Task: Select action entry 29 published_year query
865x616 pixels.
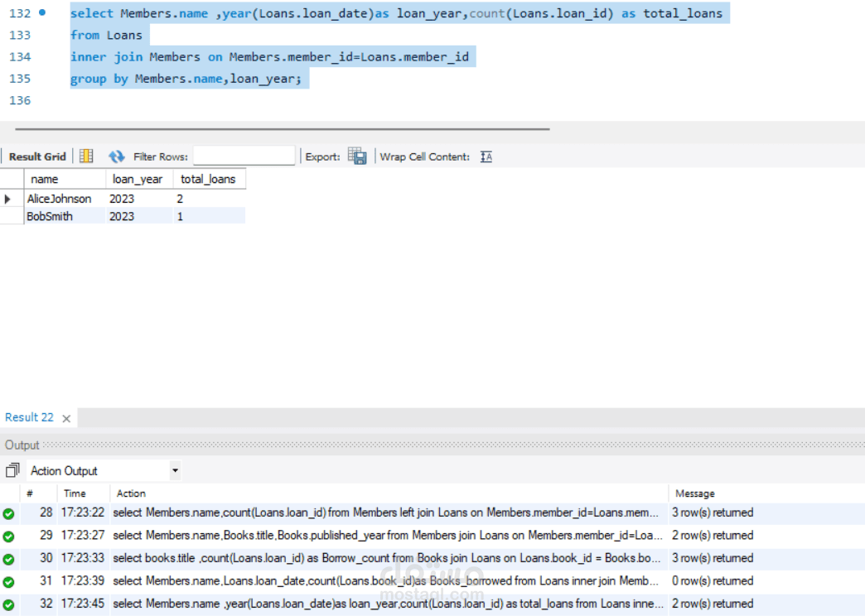Action: pos(387,536)
